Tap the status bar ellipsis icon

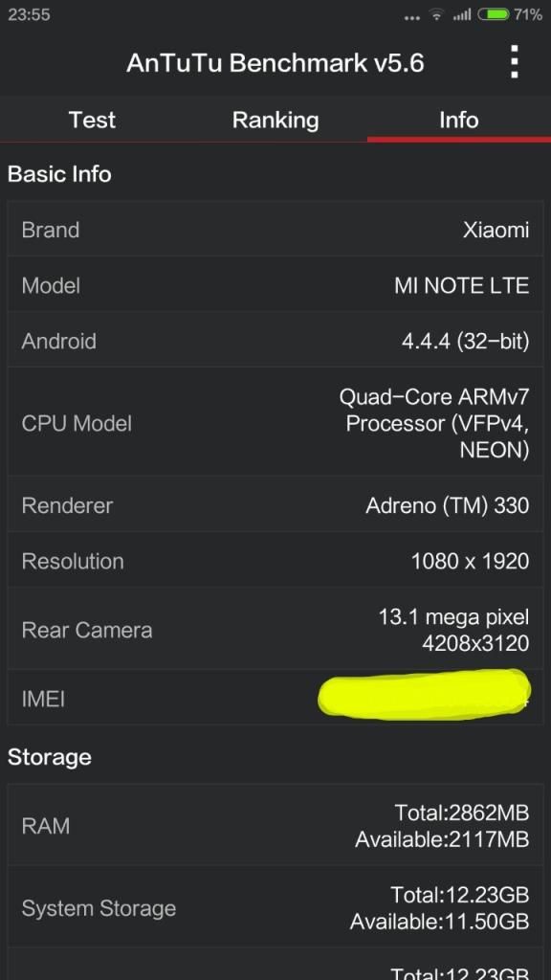point(412,17)
